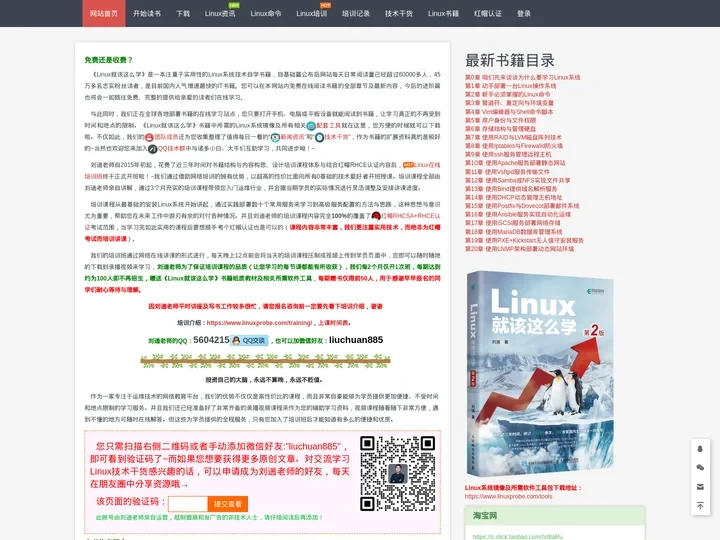Click the icon before 新闻资讯

click(x=275, y=137)
